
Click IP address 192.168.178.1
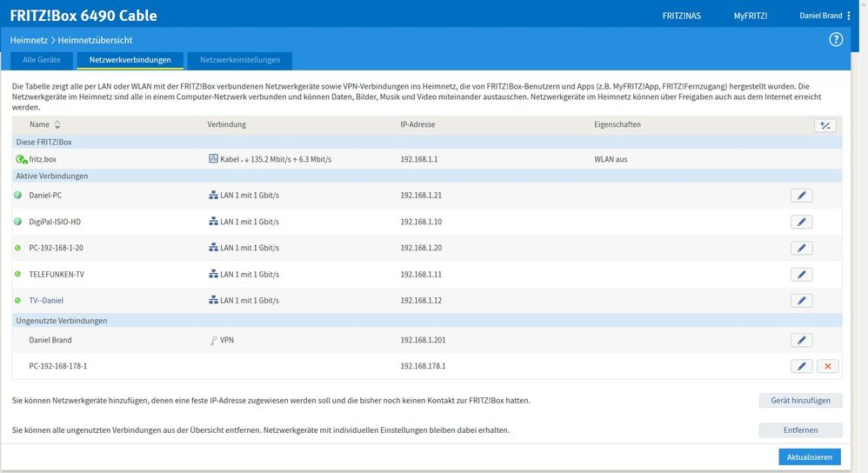tap(423, 366)
